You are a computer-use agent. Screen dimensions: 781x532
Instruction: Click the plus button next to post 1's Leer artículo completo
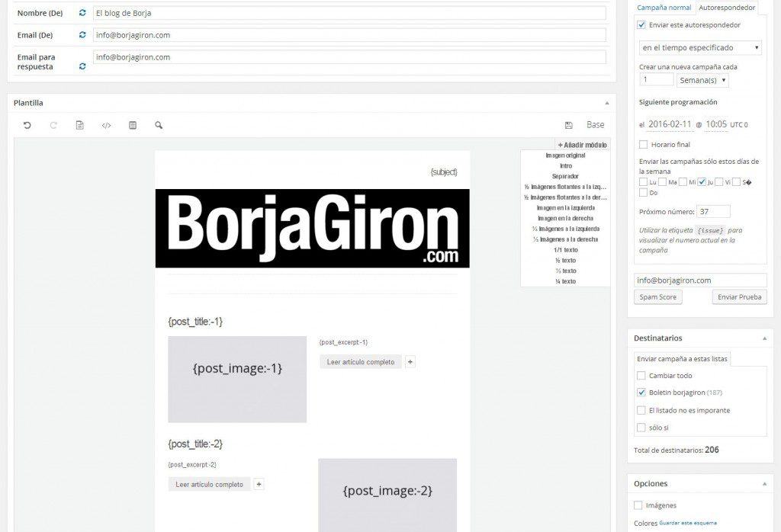tap(410, 362)
